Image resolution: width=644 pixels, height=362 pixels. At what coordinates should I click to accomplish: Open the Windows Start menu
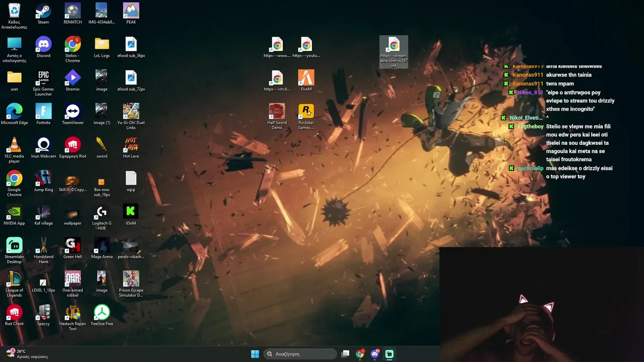tap(255, 354)
